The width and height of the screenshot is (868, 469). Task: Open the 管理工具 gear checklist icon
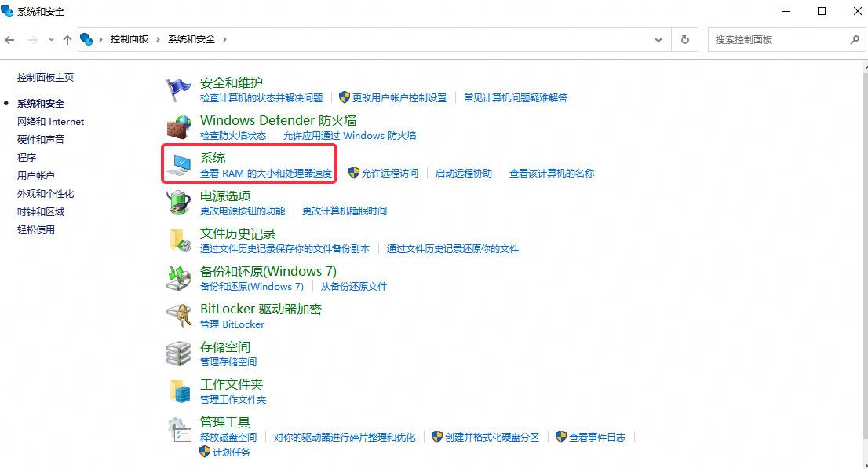coord(180,430)
